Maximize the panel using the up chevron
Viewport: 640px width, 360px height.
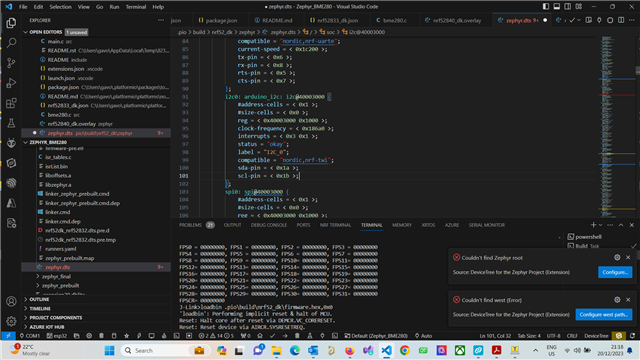[x=621, y=225]
